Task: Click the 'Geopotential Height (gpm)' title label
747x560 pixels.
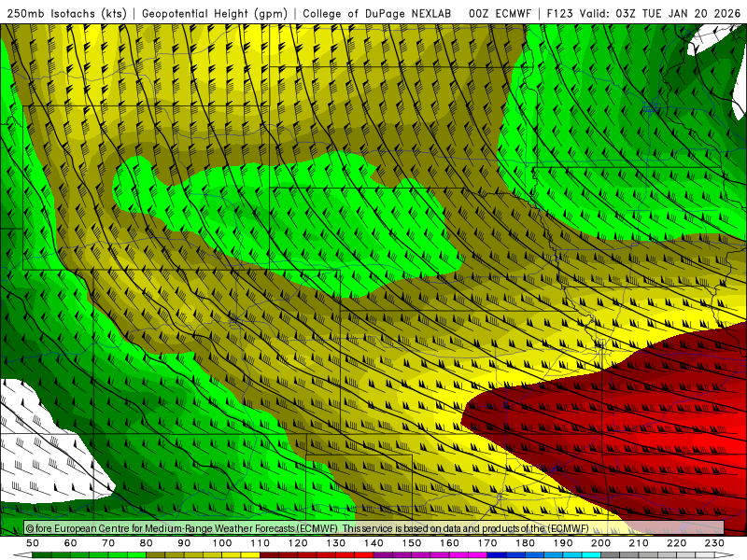Action: pyautogui.click(x=215, y=14)
